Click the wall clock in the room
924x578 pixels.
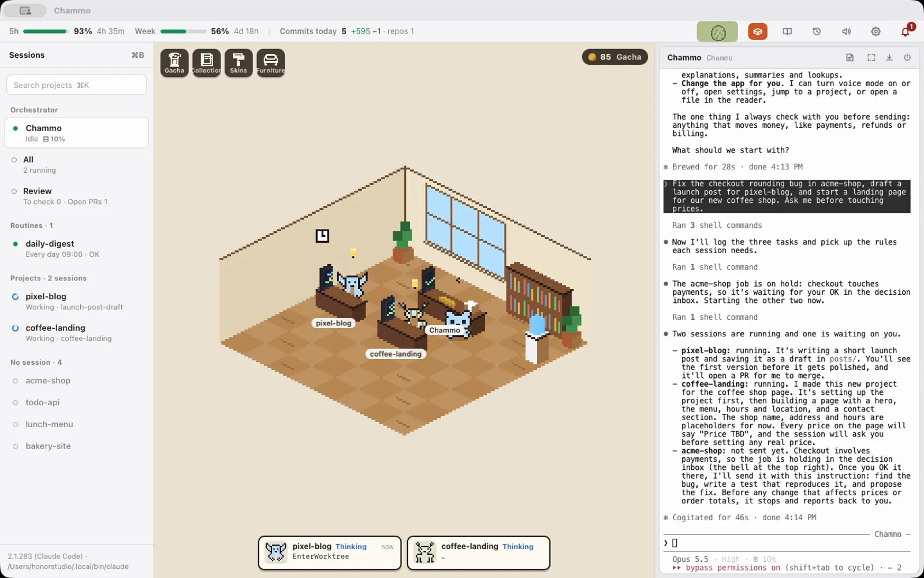coord(322,235)
